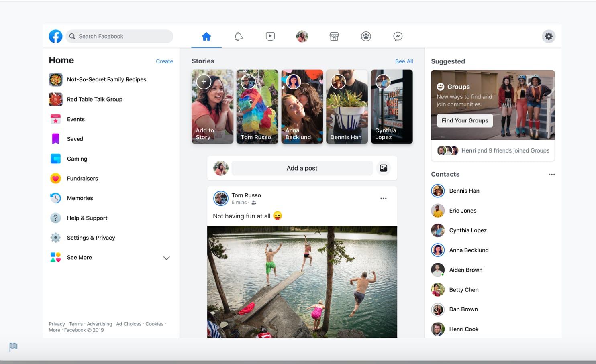Viewport: 596px width, 364px height.
Task: Open Dennis Han's story thumbnail
Action: 347,107
